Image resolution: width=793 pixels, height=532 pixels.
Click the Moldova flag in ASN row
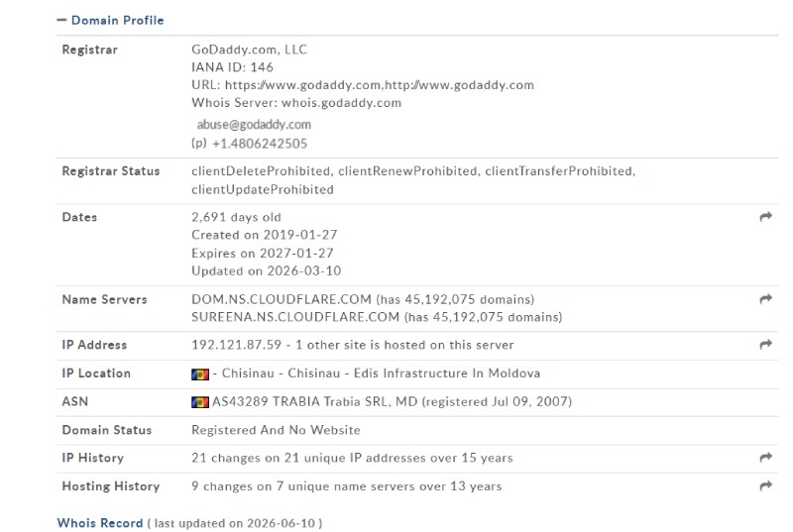(200, 402)
